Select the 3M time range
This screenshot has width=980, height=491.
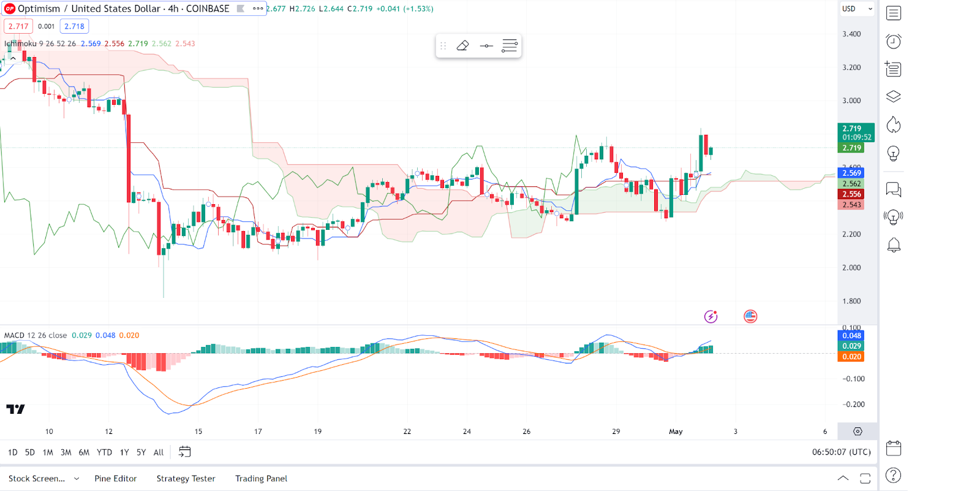click(x=66, y=452)
